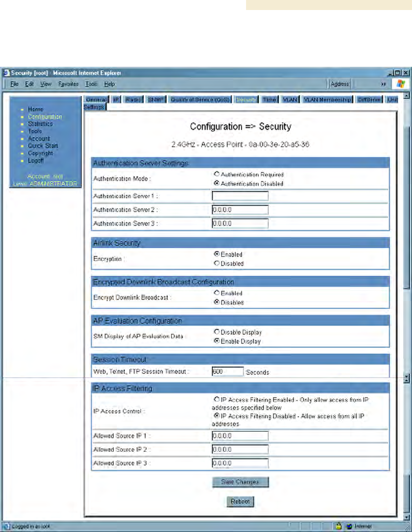Click Authentication Server 3 field
The image size is (412, 532).
pos(240,223)
